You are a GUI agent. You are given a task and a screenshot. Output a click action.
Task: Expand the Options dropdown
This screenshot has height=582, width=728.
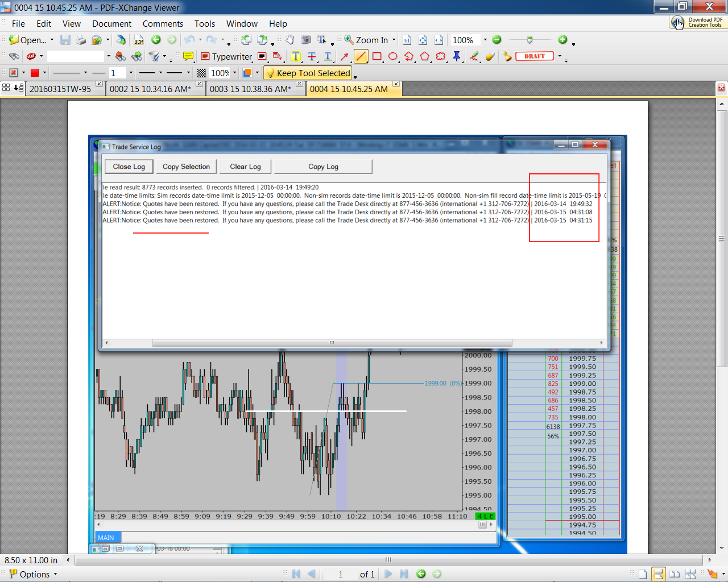point(33,574)
